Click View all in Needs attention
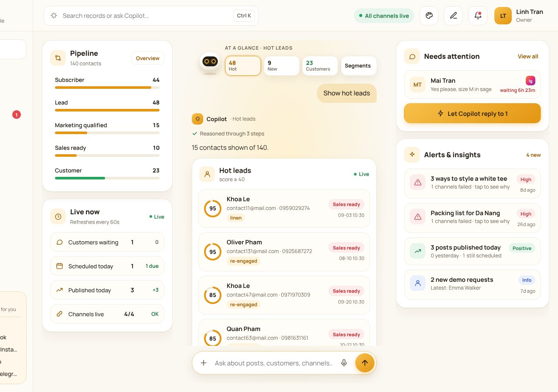558x392 pixels. tap(528, 56)
